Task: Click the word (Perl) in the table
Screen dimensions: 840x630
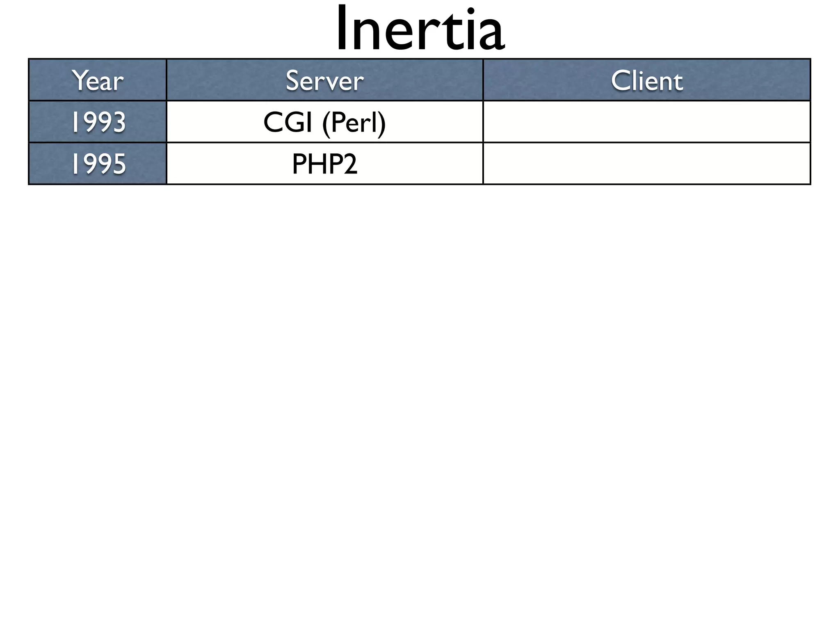Action: coord(354,123)
